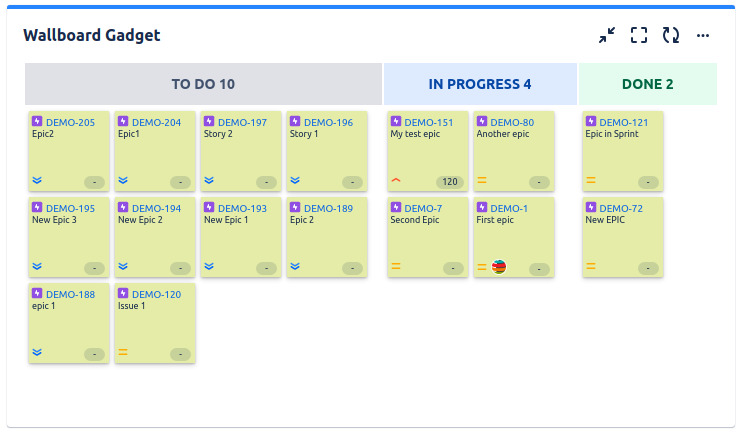
Task: Click the lowest priority icon on DEMO-204
Action: pos(123,180)
